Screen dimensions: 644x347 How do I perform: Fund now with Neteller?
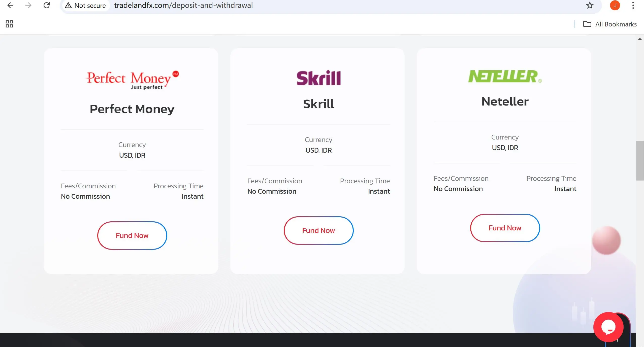tap(505, 228)
